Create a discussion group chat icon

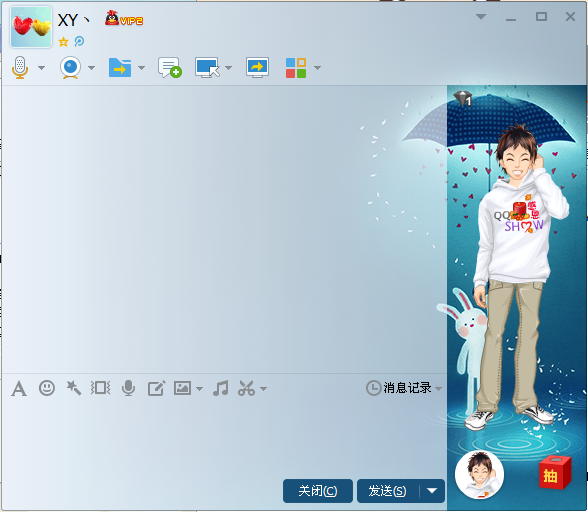(x=170, y=68)
